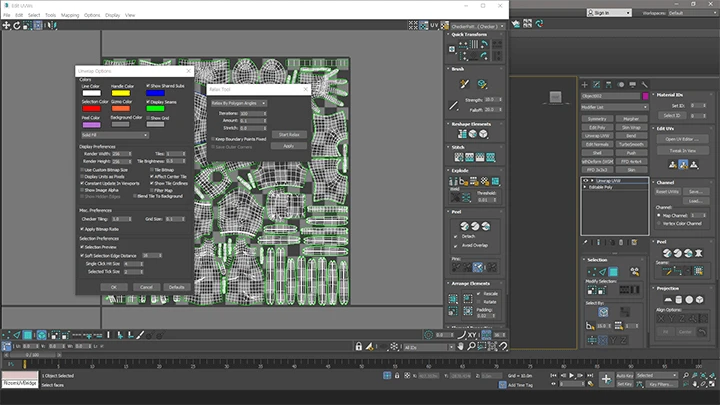Viewport: 720px width, 405px height.
Task: Click the relax brush icon in Brush panel
Action: [x=482, y=84]
